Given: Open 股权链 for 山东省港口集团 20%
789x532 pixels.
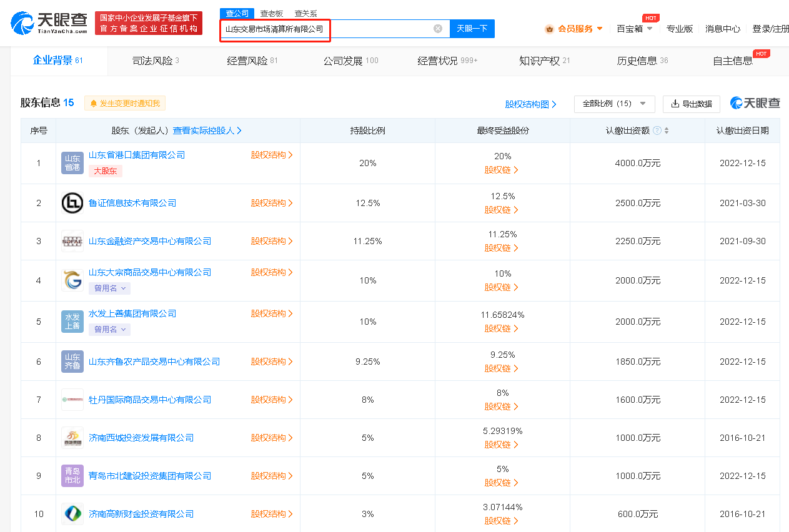Looking at the screenshot, I should [x=502, y=170].
